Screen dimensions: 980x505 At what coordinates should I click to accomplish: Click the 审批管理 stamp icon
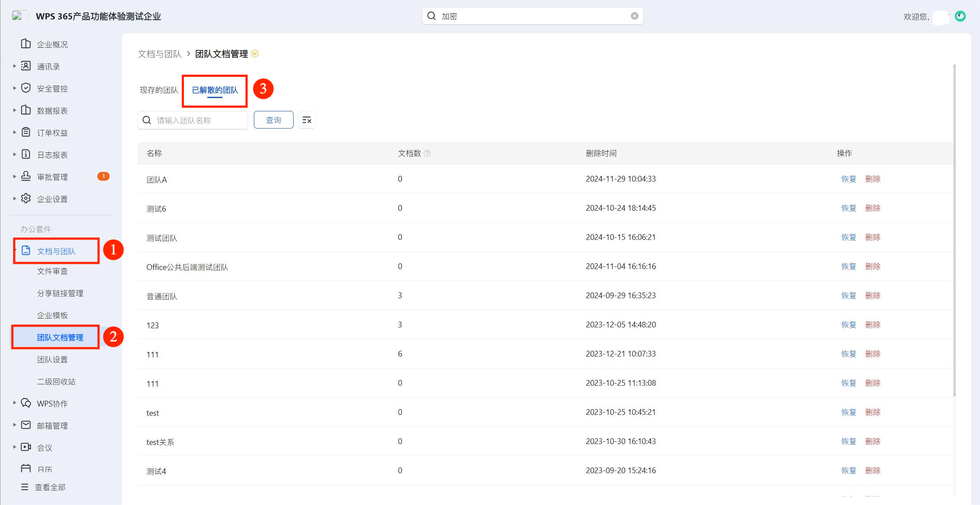tap(26, 176)
